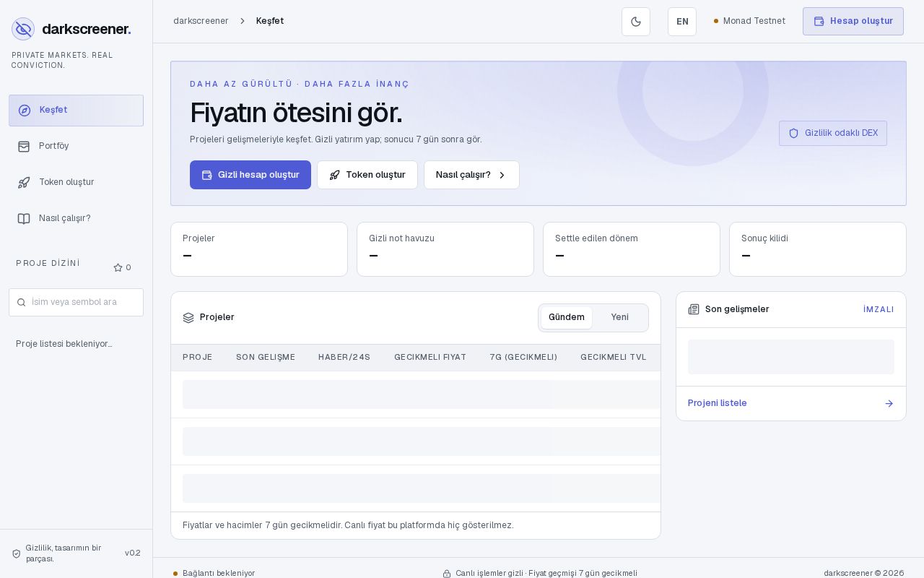The width and height of the screenshot is (924, 578).
Task: Click the layers icon next to Projeler
Action: coord(188,318)
